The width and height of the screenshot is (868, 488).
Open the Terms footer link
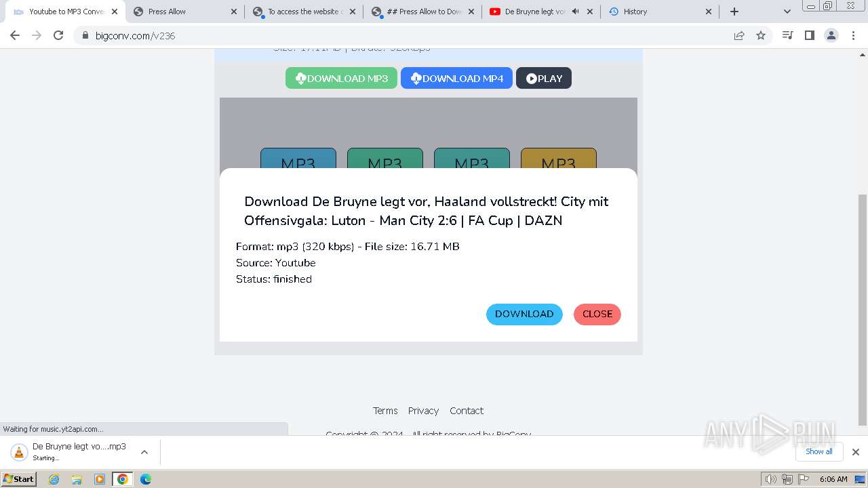(x=385, y=411)
